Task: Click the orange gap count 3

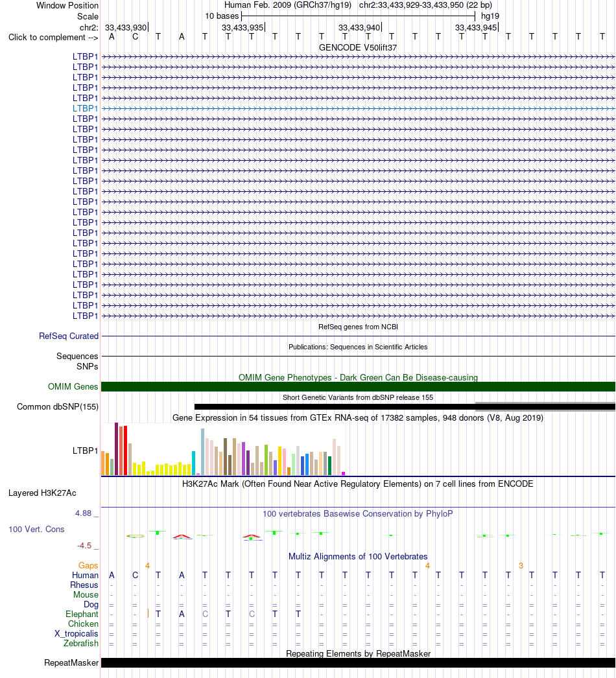Action: pyautogui.click(x=521, y=566)
